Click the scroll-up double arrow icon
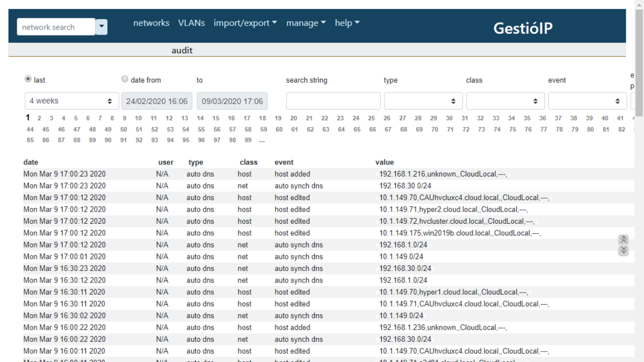Screen dimensions: 644x362 tap(623, 240)
